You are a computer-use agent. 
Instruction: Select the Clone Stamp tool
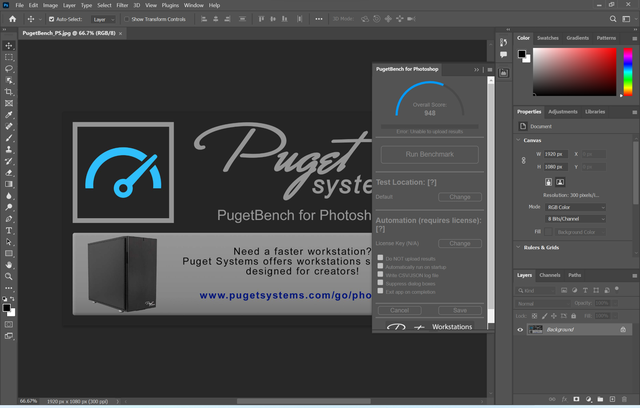(x=9, y=149)
